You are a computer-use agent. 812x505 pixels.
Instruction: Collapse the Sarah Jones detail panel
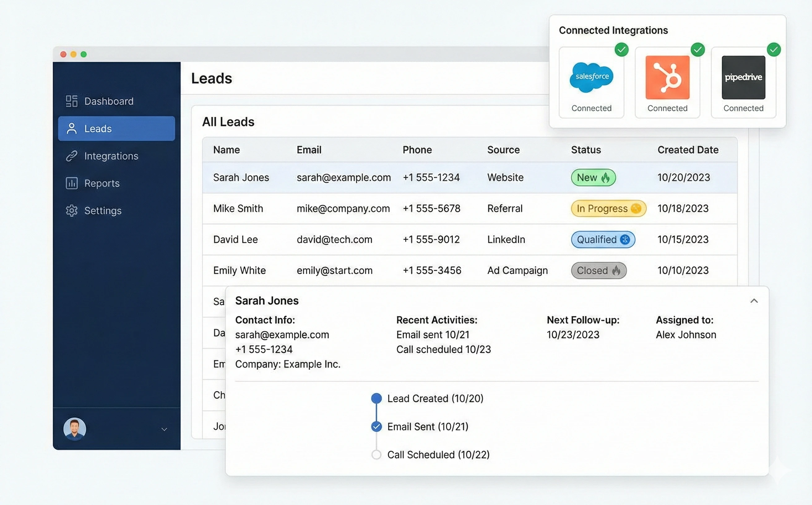click(x=754, y=301)
